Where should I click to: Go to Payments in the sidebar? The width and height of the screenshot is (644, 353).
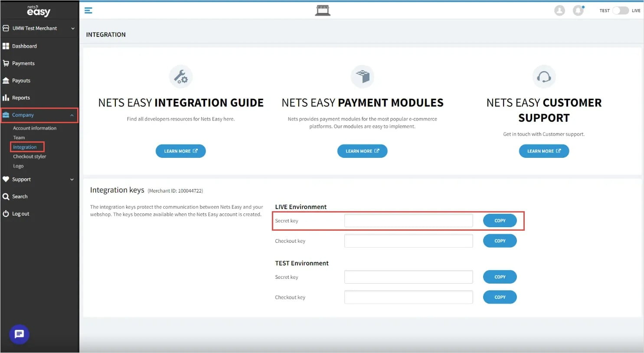23,63
